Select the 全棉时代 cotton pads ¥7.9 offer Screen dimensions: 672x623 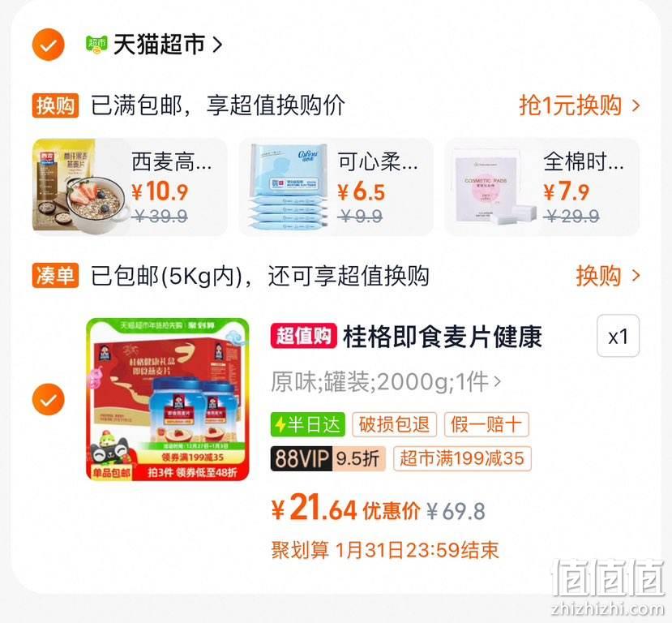[542, 187]
